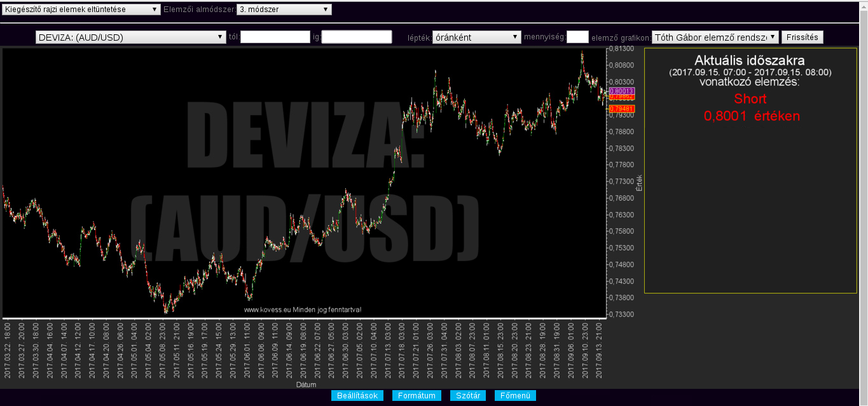The height and width of the screenshot is (406, 868).
Task: Click the 'tól' start date field
Action: point(275,37)
